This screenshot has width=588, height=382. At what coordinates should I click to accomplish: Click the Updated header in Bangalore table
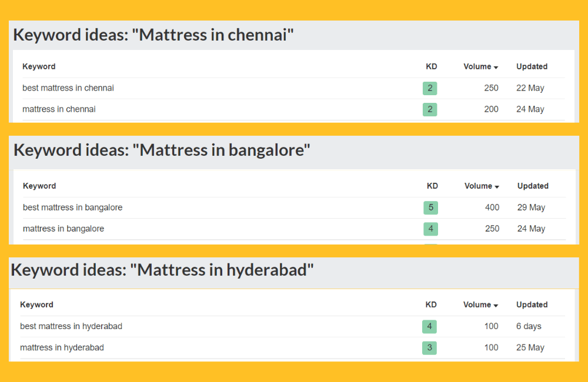pyautogui.click(x=533, y=186)
